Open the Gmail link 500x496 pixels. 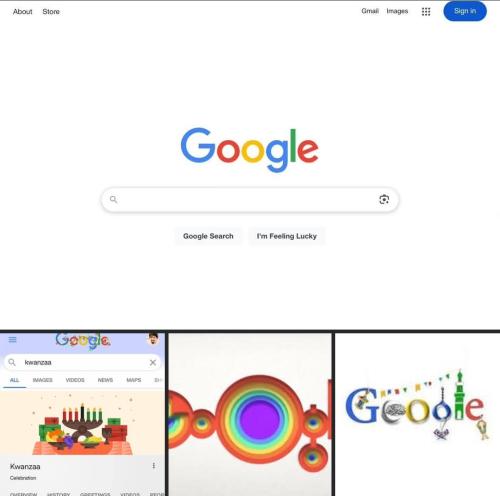pos(370,11)
